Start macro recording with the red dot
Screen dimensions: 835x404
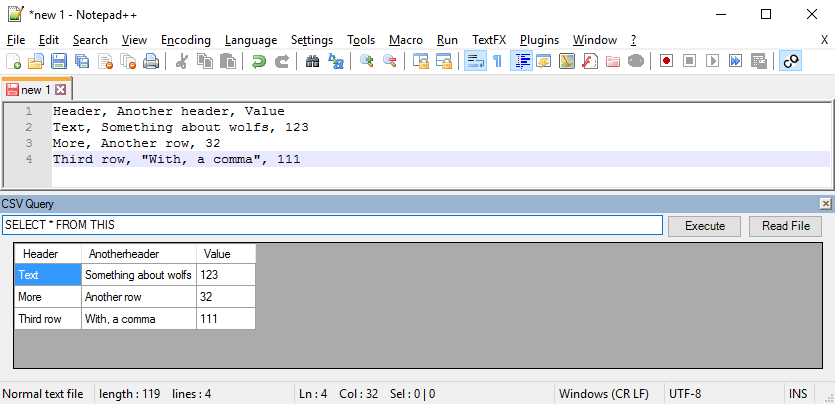(666, 61)
